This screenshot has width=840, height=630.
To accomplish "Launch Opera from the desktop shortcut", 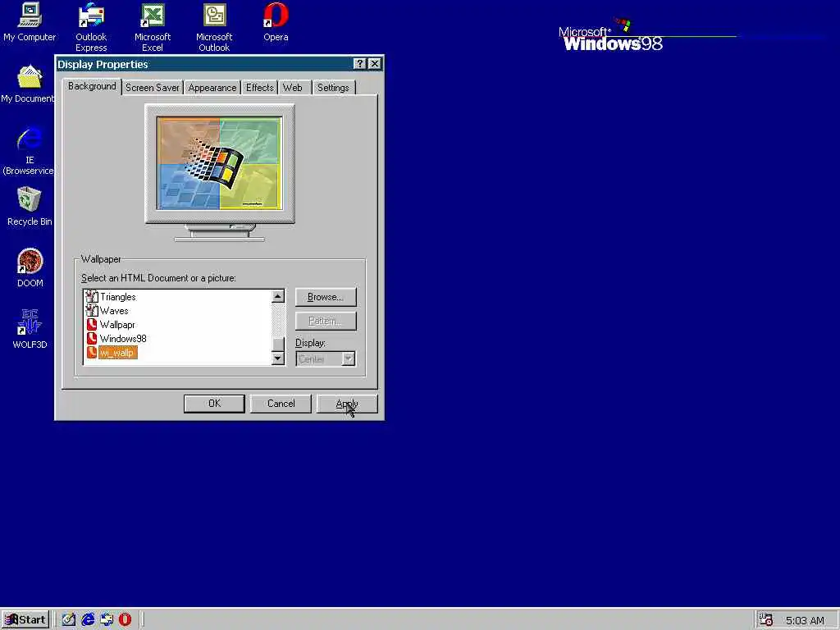I will coord(276,22).
